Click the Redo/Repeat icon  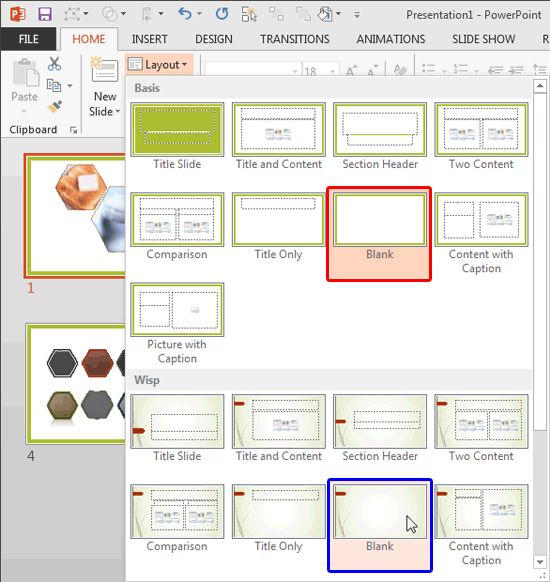(222, 14)
